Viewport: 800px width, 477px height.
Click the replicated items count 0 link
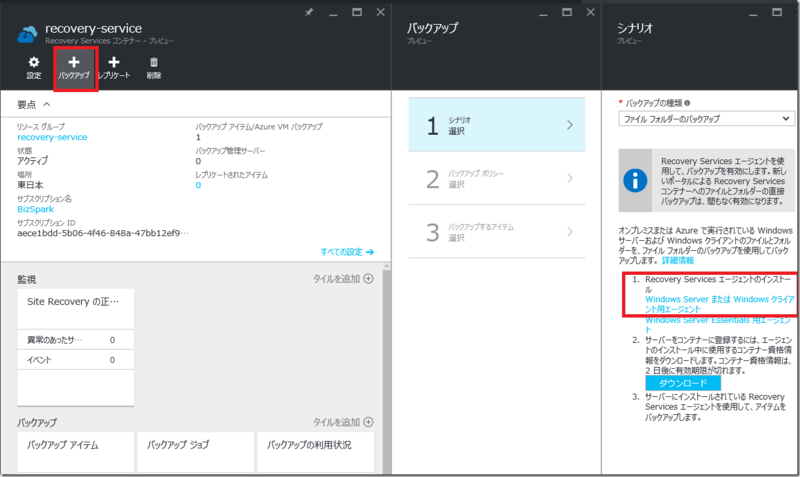coord(198,185)
